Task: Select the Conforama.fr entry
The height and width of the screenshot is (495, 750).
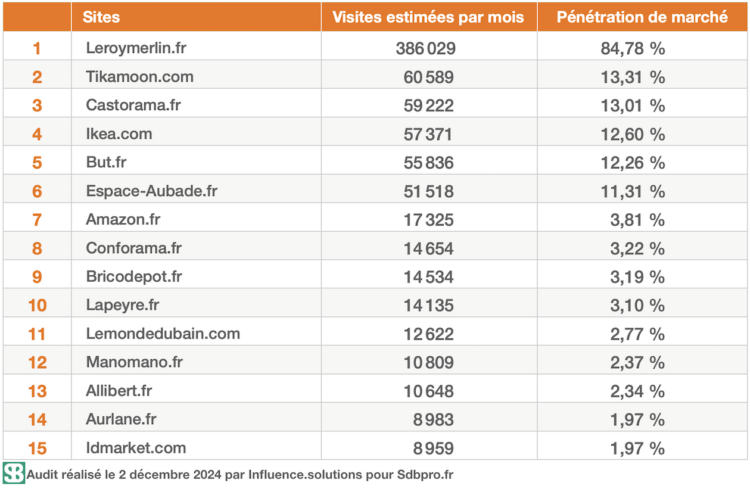Action: tap(135, 248)
